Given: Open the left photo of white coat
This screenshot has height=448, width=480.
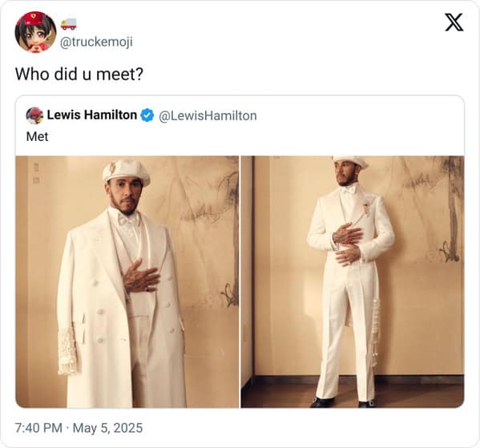Looking at the screenshot, I should 127,282.
